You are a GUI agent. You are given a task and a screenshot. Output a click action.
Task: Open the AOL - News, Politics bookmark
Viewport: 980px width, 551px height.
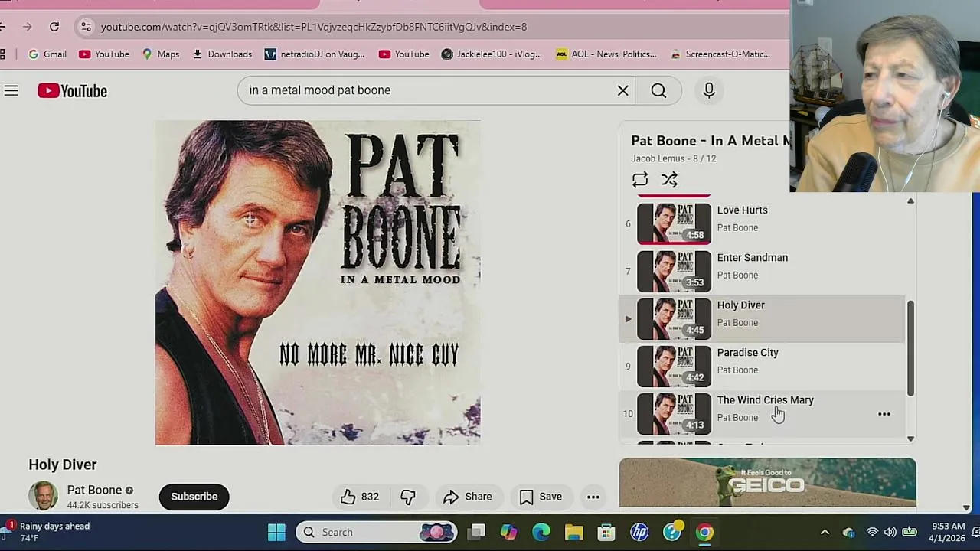tap(606, 54)
